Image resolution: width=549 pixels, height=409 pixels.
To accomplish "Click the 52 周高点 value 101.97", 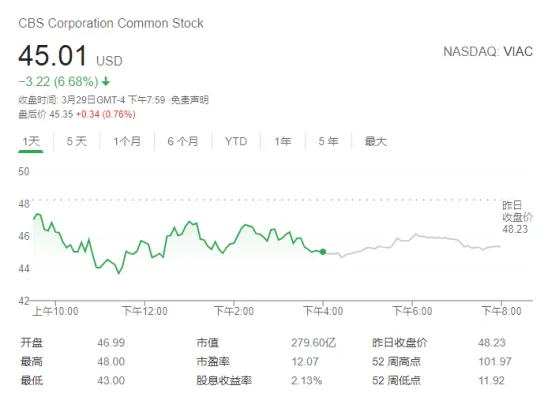I will tap(495, 361).
